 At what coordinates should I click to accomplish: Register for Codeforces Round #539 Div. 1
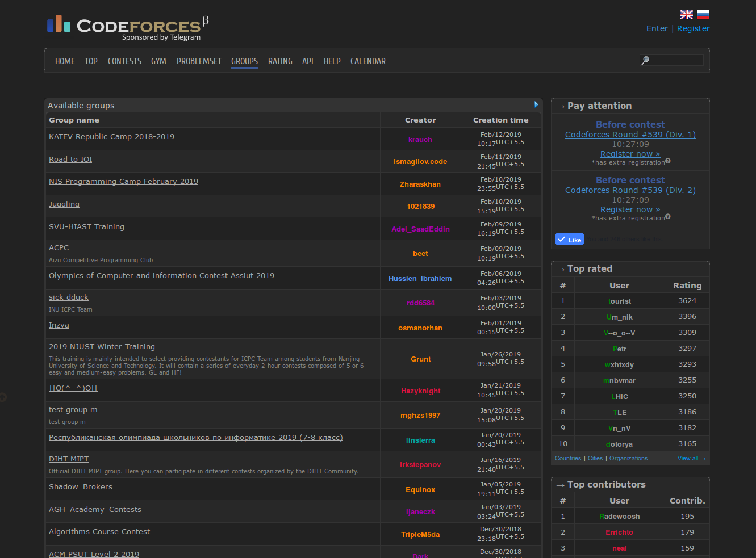pos(630,153)
